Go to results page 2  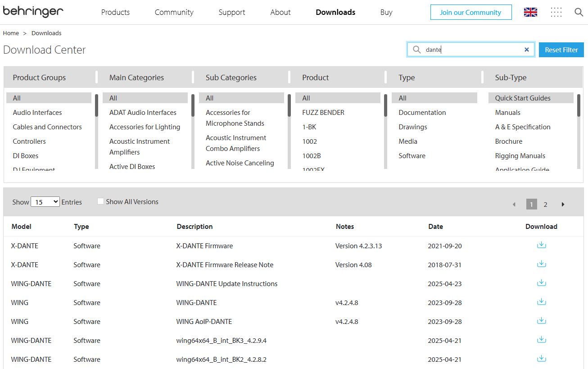pyautogui.click(x=545, y=205)
